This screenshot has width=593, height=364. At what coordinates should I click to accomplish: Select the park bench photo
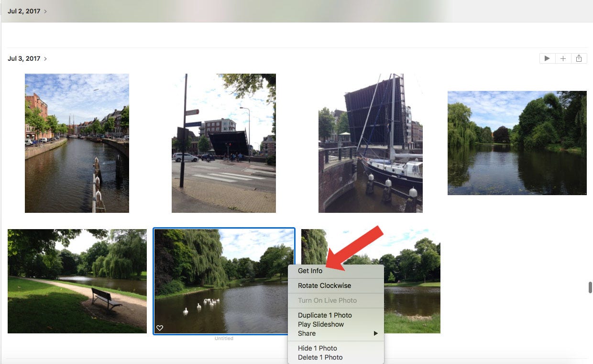(x=77, y=281)
